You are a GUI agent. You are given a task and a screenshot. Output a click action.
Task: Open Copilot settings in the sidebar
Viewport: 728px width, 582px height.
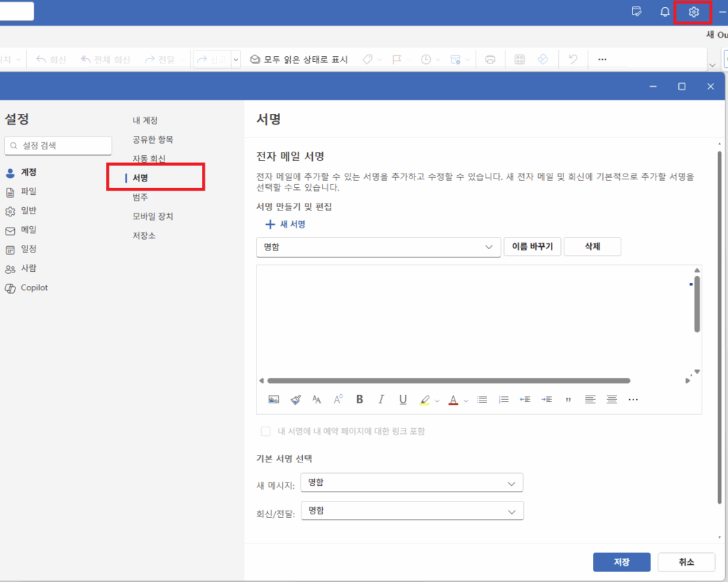tap(33, 287)
